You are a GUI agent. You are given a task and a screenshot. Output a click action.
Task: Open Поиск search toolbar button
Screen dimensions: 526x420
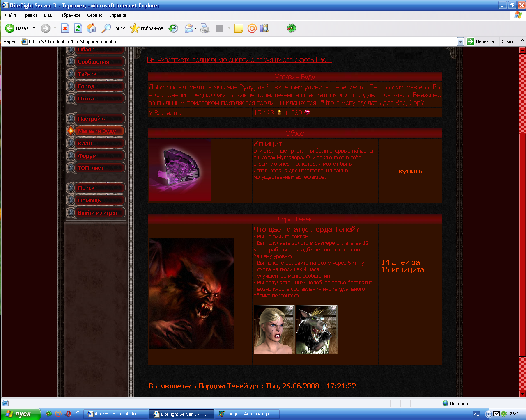pyautogui.click(x=113, y=28)
